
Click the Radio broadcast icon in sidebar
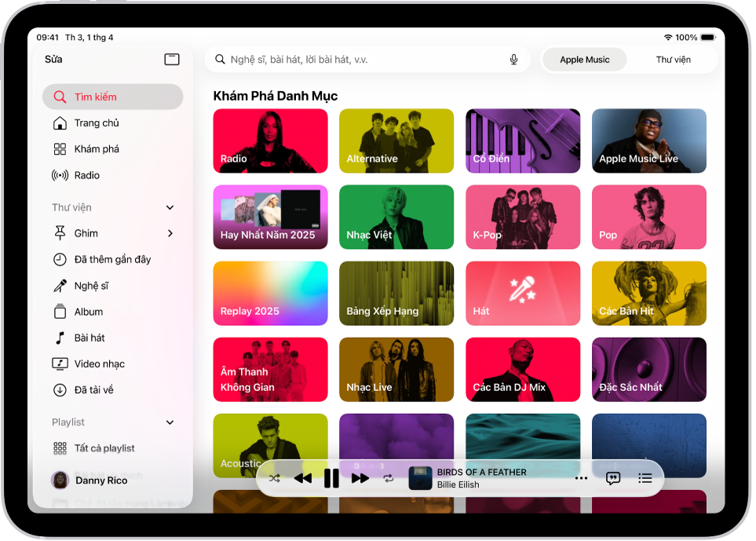[60, 175]
